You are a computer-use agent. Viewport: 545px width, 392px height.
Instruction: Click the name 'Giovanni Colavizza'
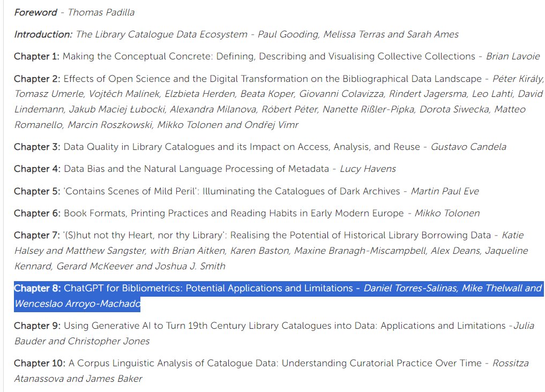point(341,94)
